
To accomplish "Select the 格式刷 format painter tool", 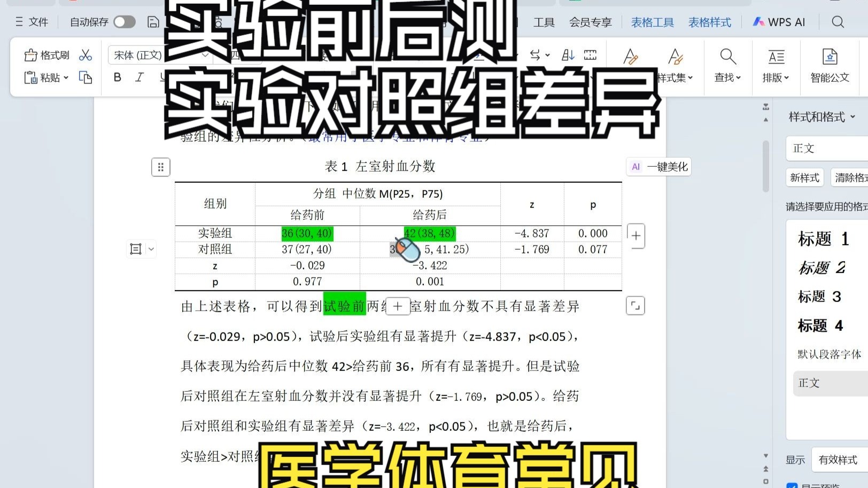I will click(46, 55).
